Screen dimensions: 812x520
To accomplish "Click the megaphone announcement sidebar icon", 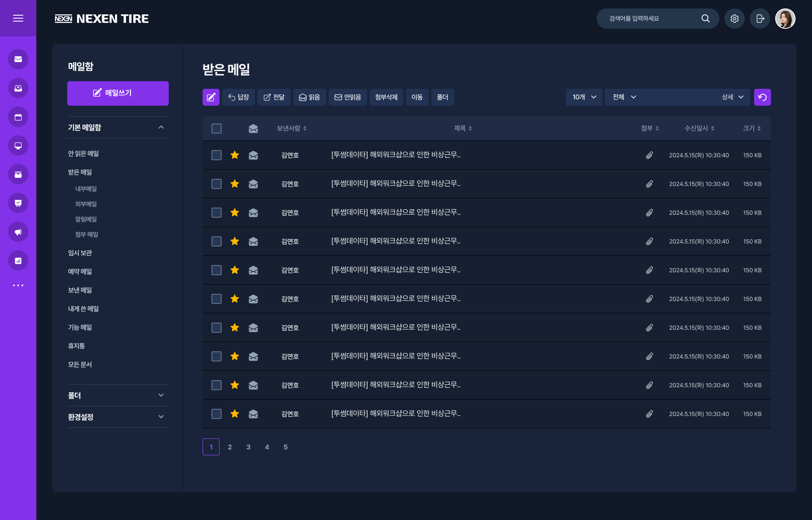I will [18, 232].
